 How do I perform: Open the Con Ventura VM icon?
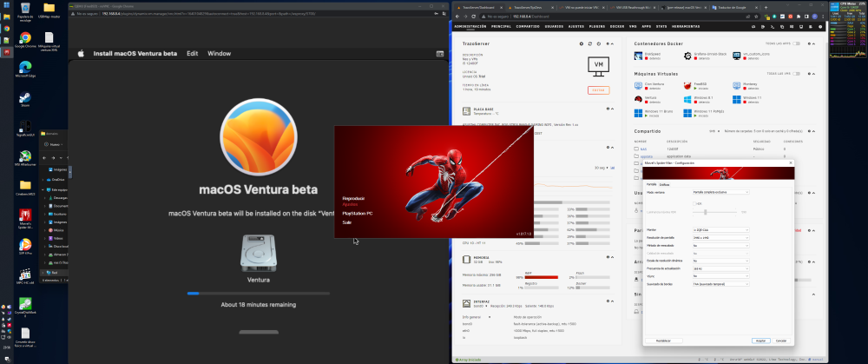pyautogui.click(x=638, y=86)
